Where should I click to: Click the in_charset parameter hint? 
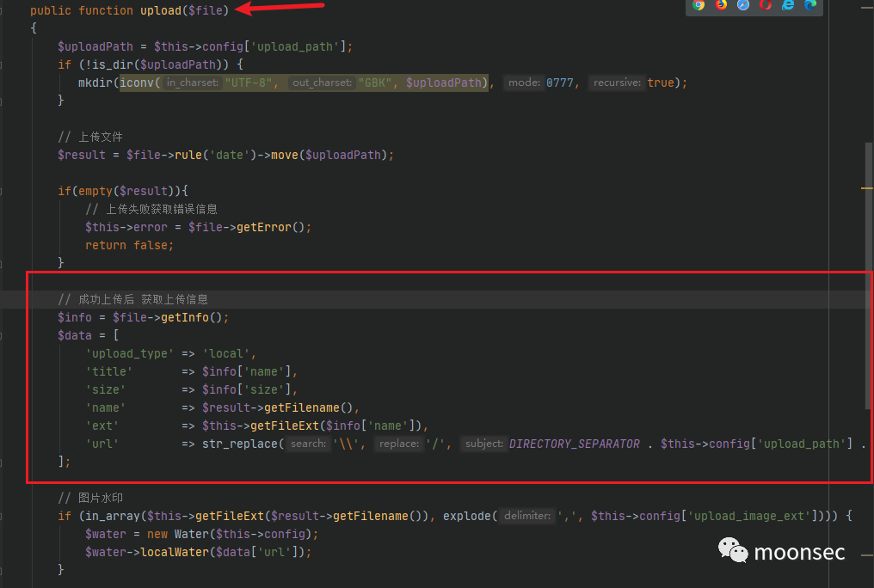[x=193, y=83]
